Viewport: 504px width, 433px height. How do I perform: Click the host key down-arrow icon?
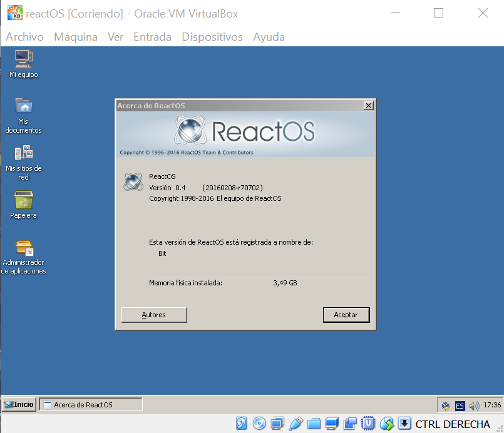pos(404,423)
